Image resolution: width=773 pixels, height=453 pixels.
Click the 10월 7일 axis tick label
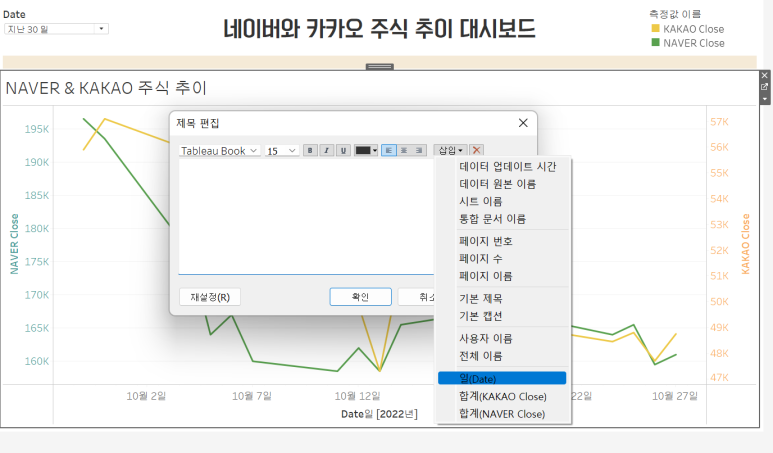pyautogui.click(x=252, y=396)
